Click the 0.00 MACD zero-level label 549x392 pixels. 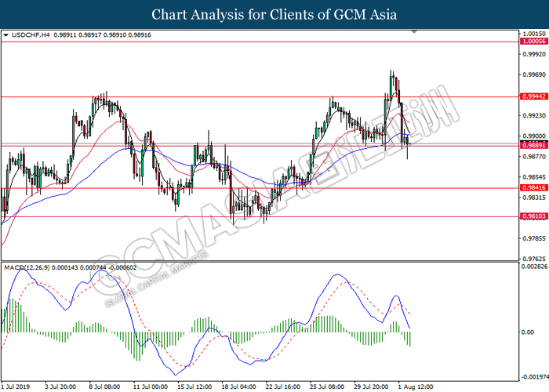527,332
